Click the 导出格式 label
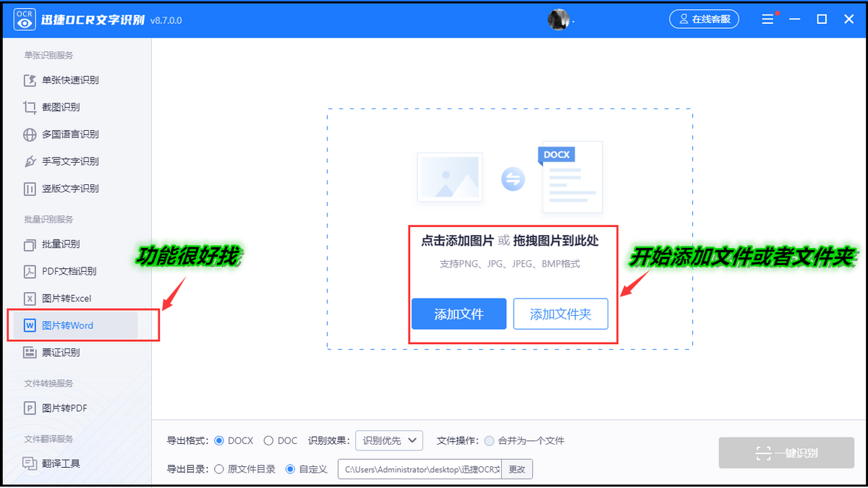Screen dimensions: 868x488 click(x=187, y=440)
